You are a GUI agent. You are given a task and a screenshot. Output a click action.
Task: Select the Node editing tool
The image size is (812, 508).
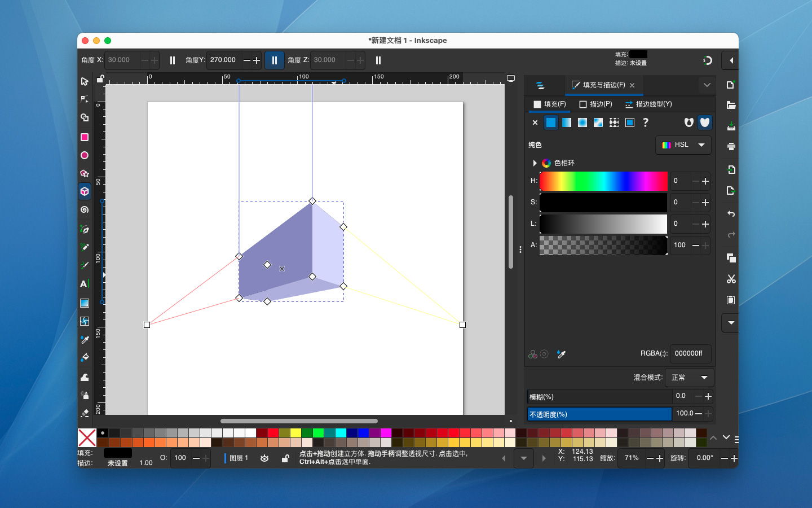(85, 99)
